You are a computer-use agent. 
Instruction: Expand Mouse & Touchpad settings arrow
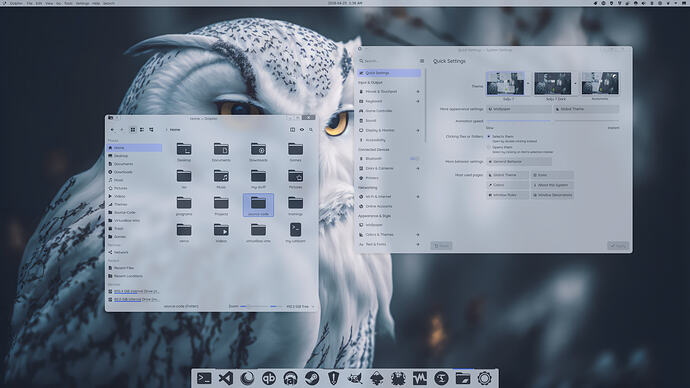click(x=418, y=92)
